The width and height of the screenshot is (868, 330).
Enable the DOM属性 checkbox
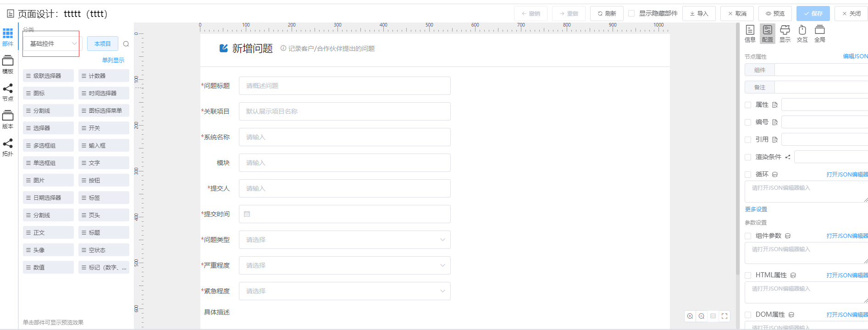click(748, 315)
